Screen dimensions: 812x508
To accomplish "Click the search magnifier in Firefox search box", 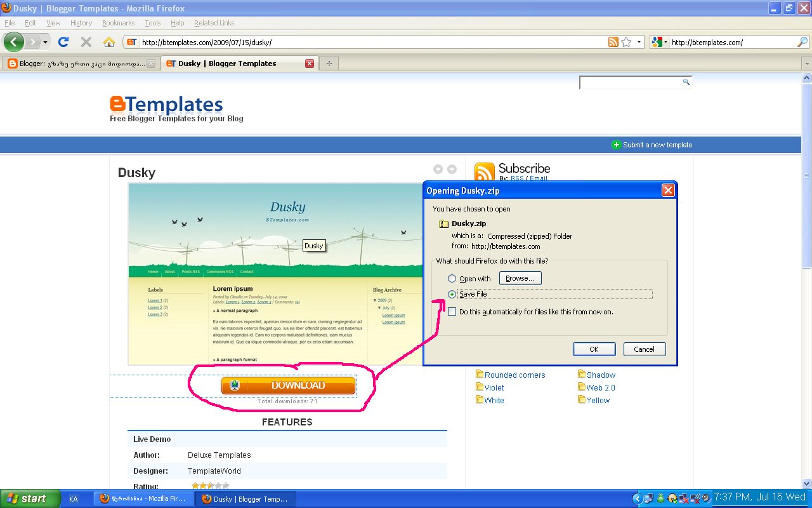I will (802, 42).
